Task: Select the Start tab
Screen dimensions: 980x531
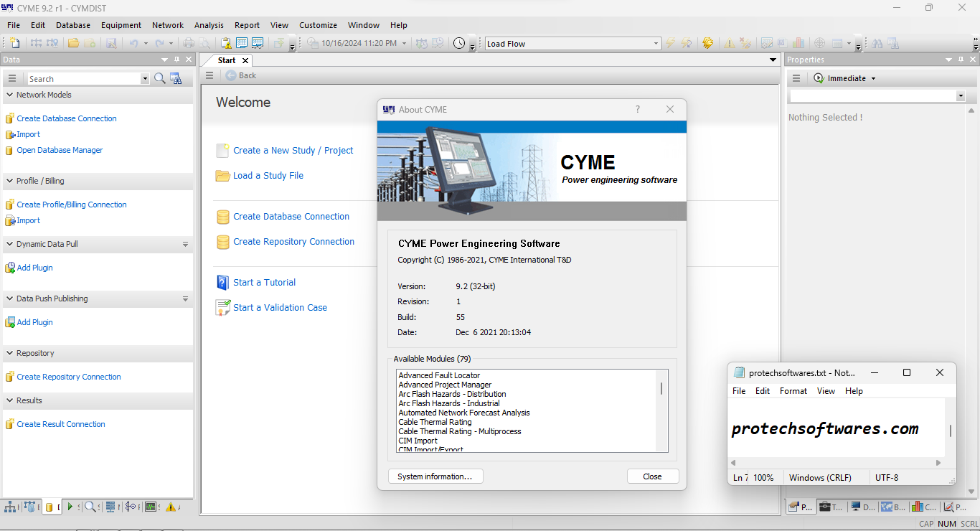Action: tap(227, 60)
